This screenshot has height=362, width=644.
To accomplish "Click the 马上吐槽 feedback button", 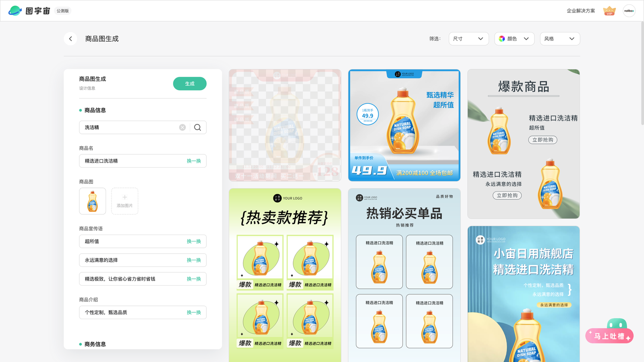I will click(x=610, y=336).
